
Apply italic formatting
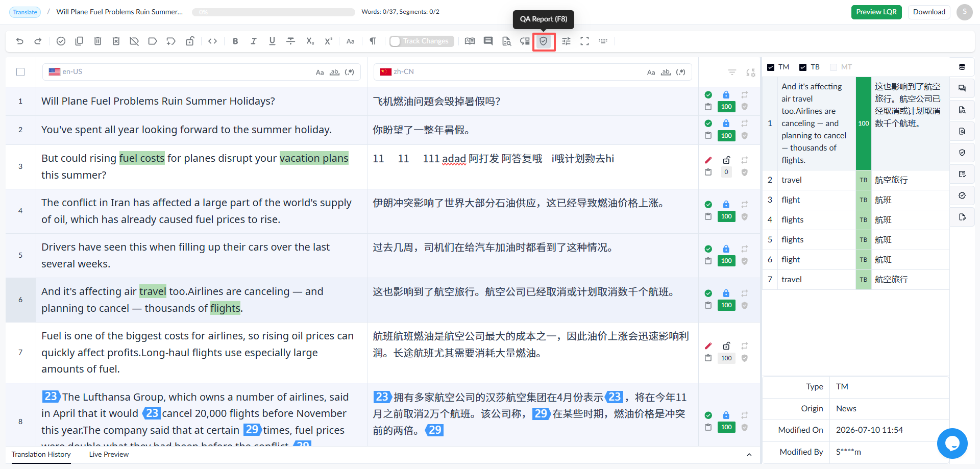point(254,41)
